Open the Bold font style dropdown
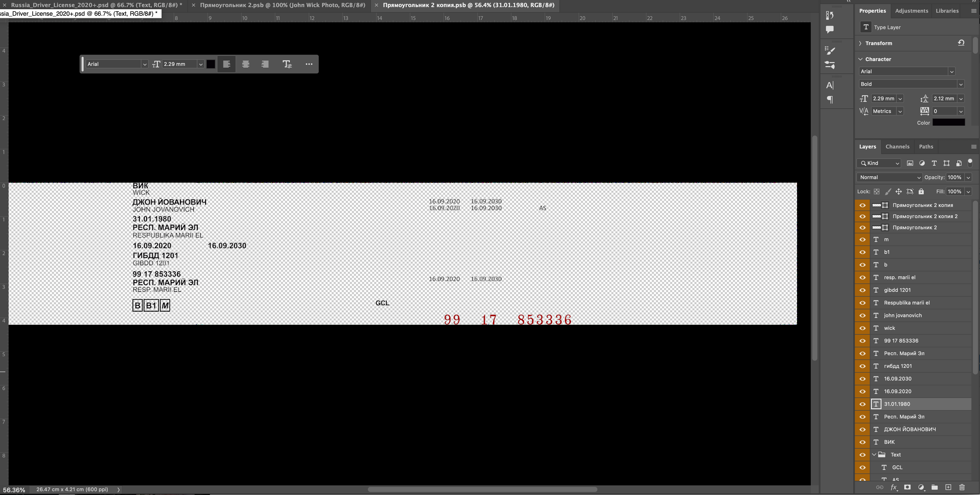The height and width of the screenshot is (495, 980). click(912, 84)
